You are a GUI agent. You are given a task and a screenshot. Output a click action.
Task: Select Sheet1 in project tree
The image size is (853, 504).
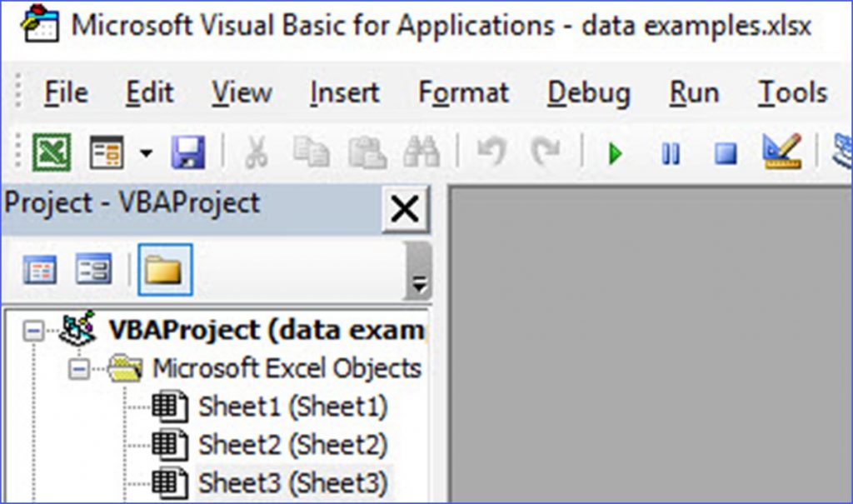coord(292,407)
